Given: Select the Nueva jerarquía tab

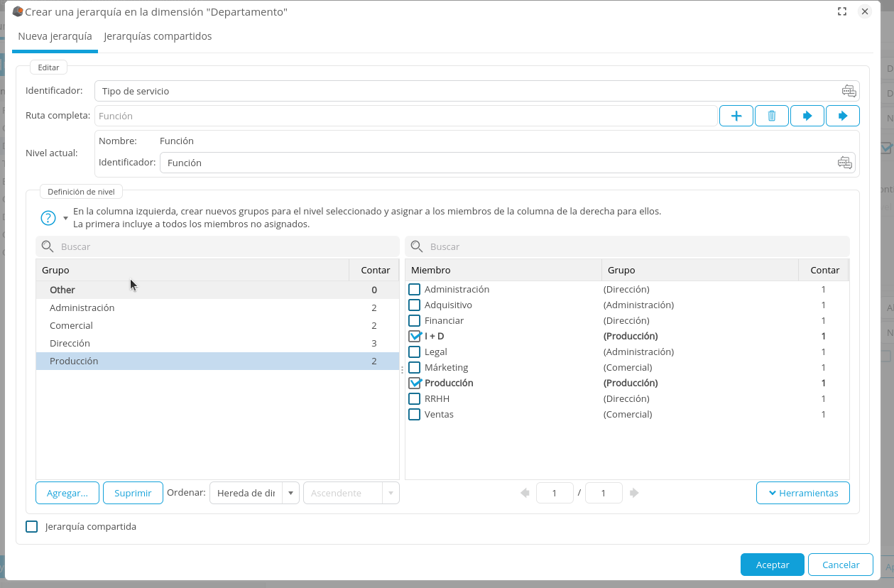Looking at the screenshot, I should click(55, 36).
